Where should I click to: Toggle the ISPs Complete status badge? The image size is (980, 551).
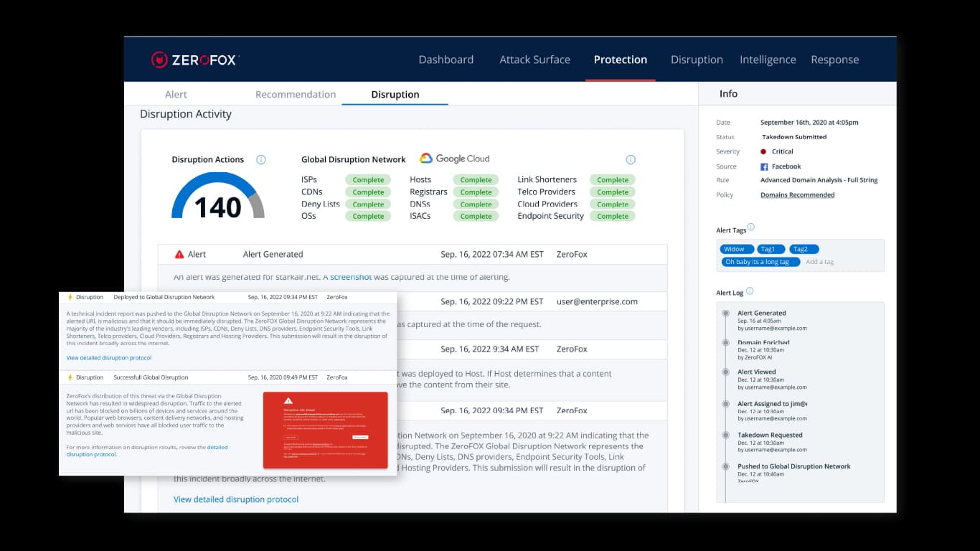368,179
